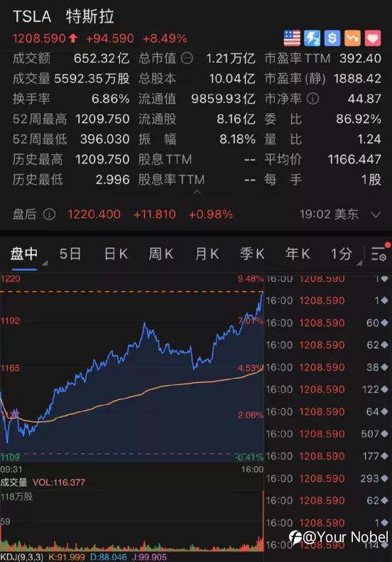Viewport: 392px width, 562px height.
Task: Tap the after-hours price 1220.400
Action: click(x=94, y=215)
